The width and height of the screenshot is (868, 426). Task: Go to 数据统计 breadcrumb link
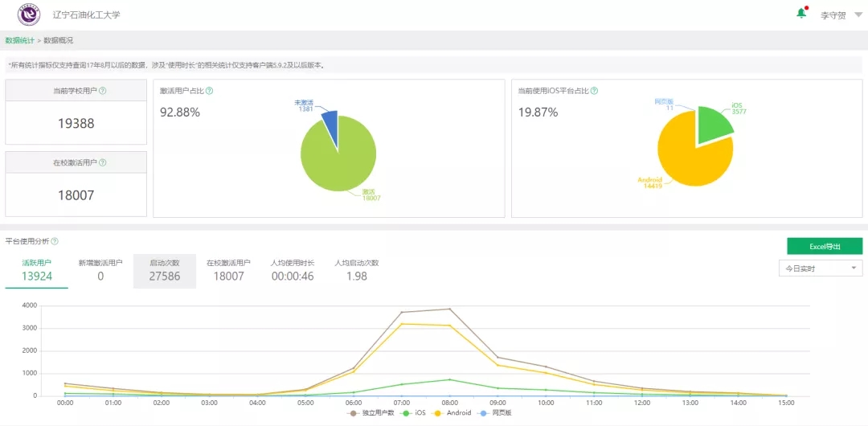point(20,40)
